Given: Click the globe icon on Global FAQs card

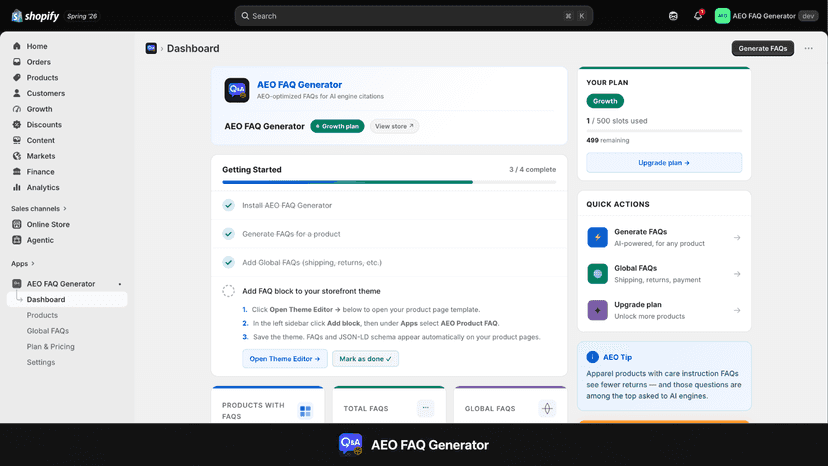Looking at the screenshot, I should click(x=547, y=408).
